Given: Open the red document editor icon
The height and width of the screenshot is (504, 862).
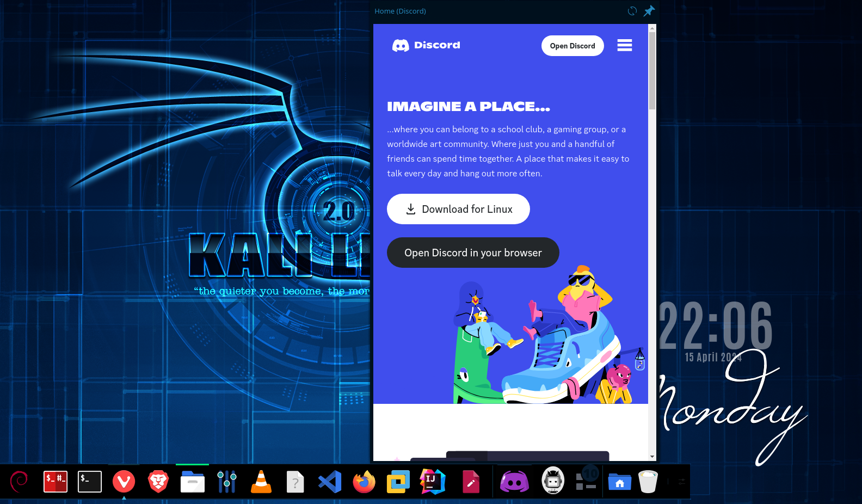Looking at the screenshot, I should (471, 482).
